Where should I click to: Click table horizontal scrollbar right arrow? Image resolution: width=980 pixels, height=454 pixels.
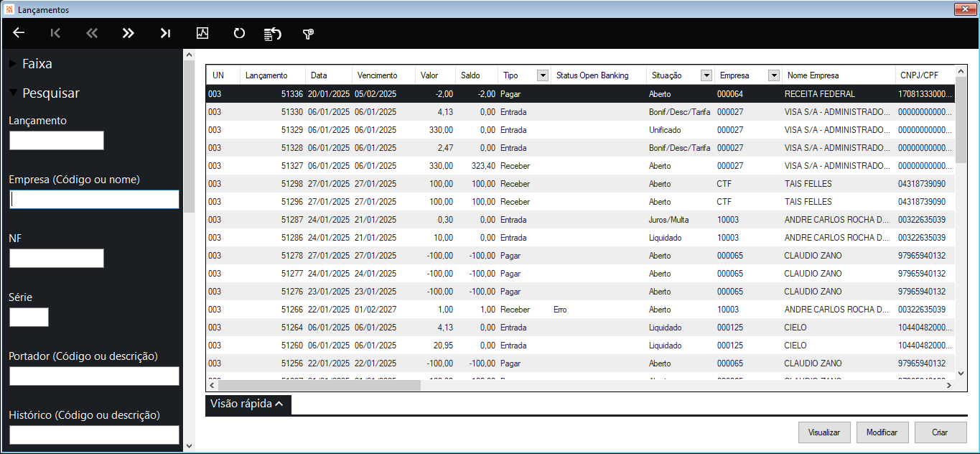(x=948, y=386)
